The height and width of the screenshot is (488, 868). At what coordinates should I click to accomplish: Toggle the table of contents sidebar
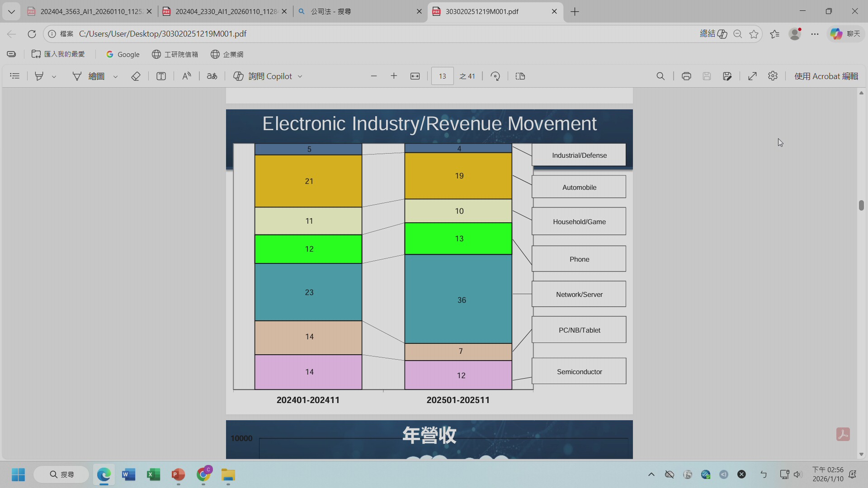[x=15, y=76]
